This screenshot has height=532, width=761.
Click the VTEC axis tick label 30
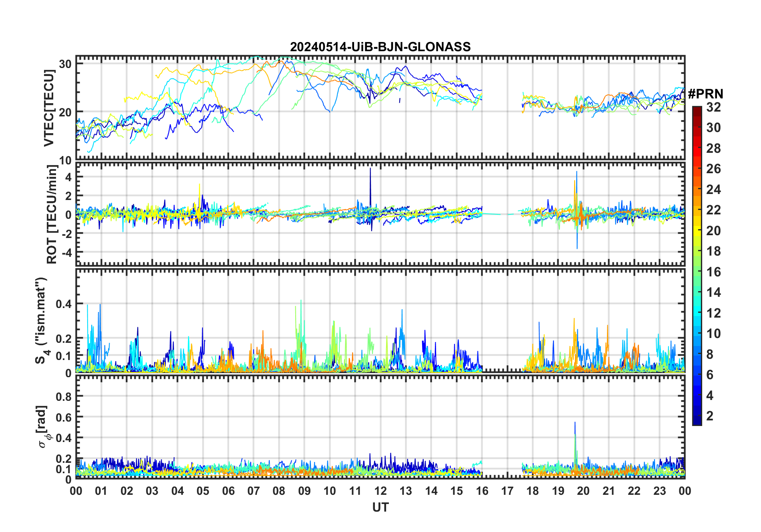tap(66, 64)
